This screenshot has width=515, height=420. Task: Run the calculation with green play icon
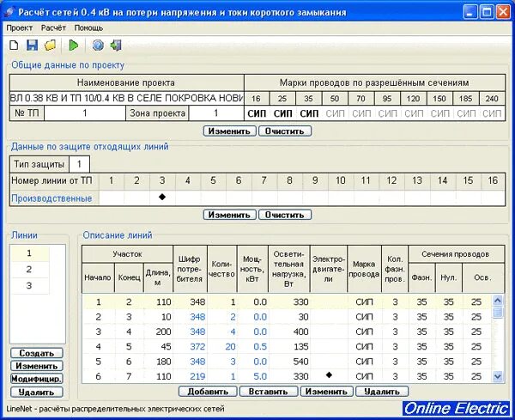(x=74, y=45)
